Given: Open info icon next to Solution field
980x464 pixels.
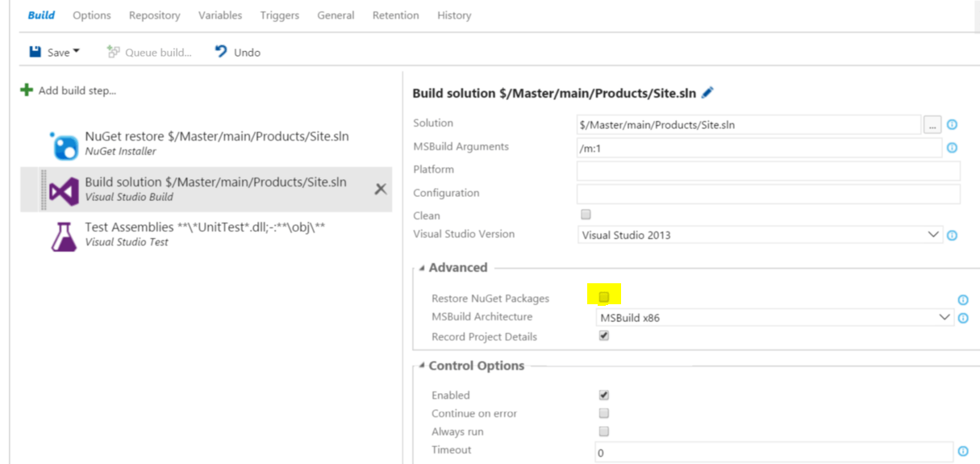Looking at the screenshot, I should (952, 125).
